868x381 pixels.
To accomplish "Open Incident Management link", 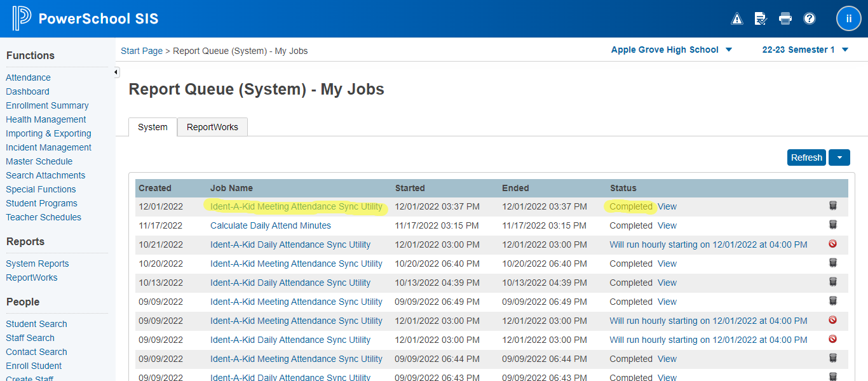I will coord(48,147).
